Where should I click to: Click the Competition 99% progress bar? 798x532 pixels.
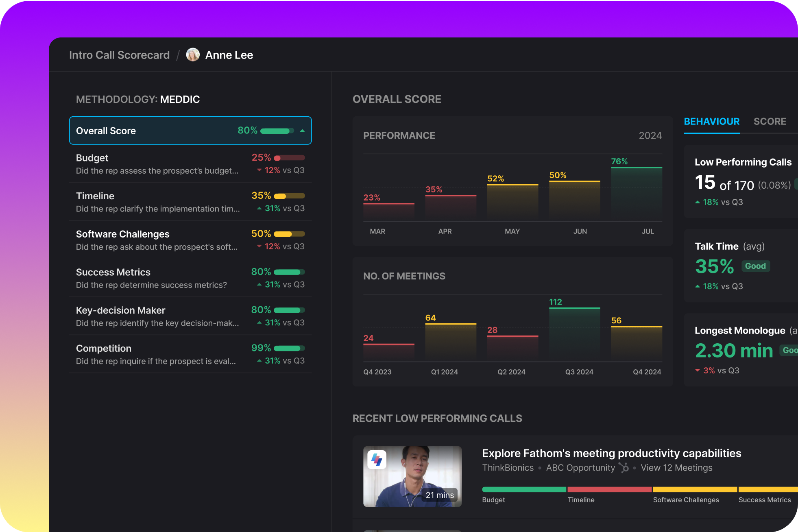point(289,348)
